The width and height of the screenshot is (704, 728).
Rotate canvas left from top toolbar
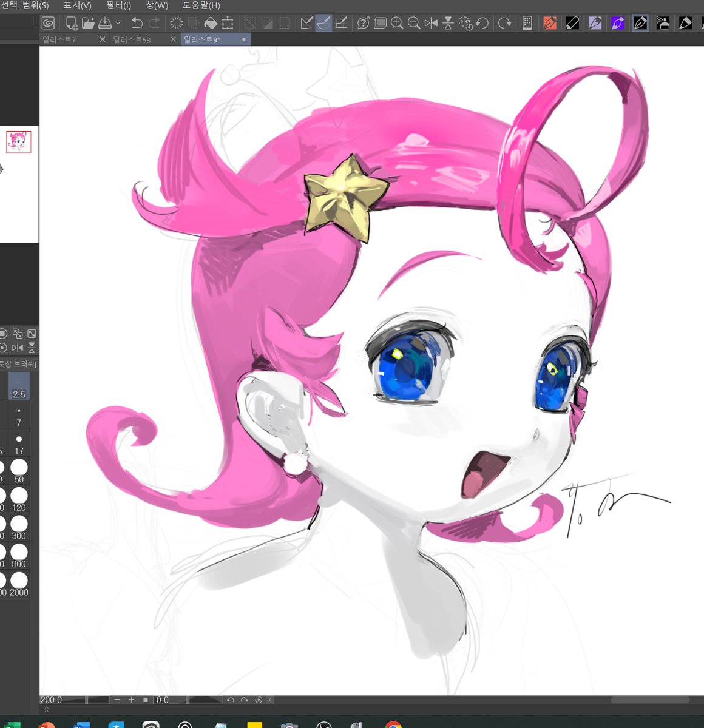pyautogui.click(x=482, y=23)
